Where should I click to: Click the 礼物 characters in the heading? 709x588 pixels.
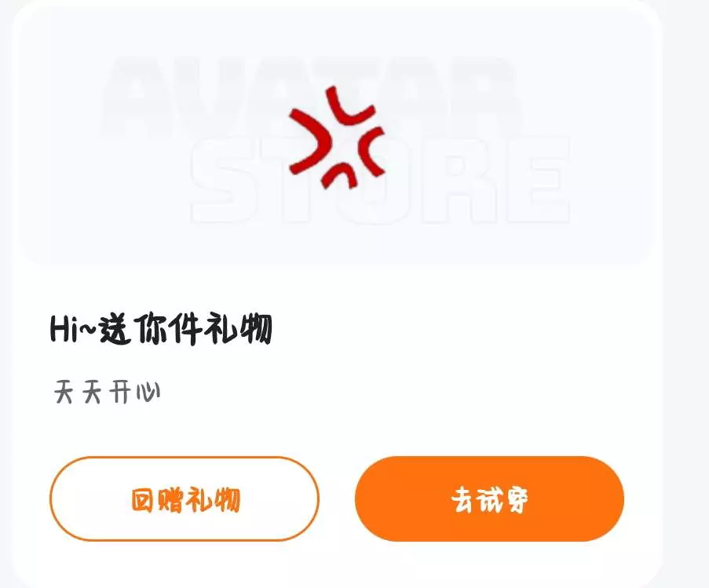point(238,329)
